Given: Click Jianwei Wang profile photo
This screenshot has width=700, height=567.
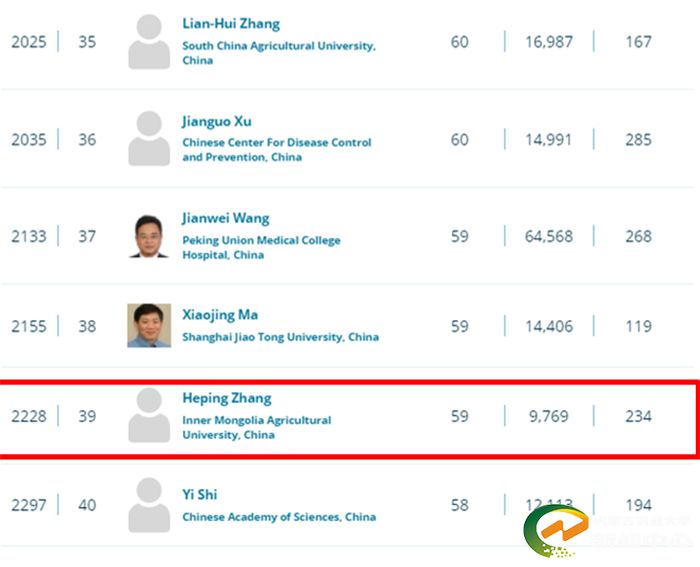Looking at the screenshot, I should [149, 237].
